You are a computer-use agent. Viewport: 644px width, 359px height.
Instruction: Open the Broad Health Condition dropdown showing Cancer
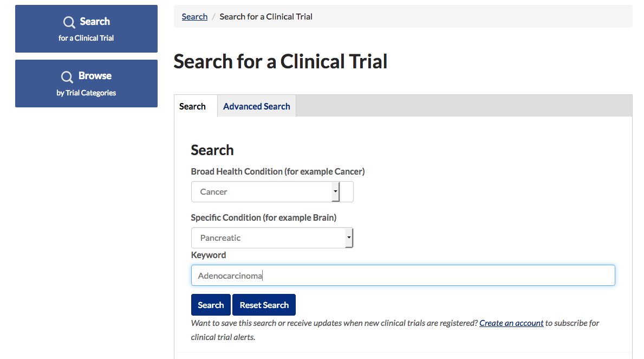tap(272, 191)
